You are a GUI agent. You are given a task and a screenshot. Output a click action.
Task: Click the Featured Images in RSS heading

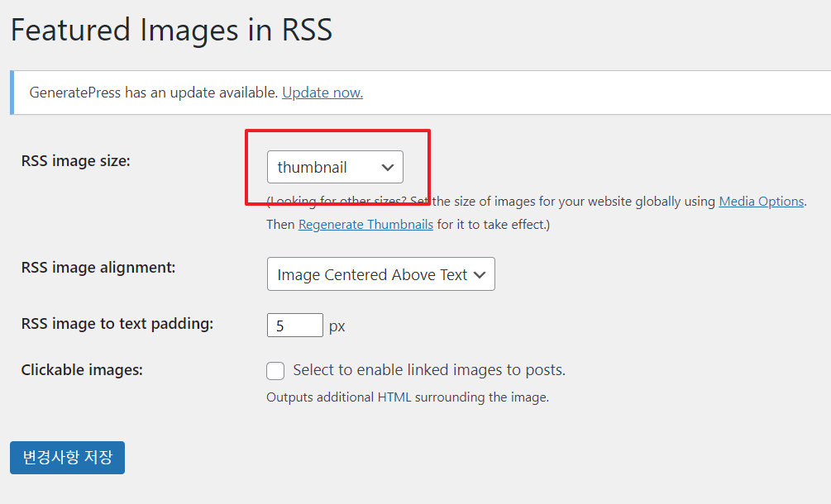172,30
